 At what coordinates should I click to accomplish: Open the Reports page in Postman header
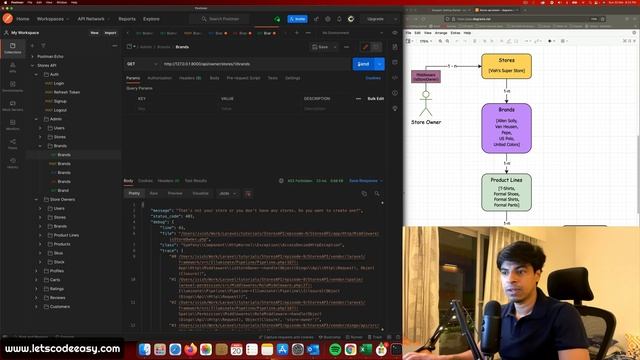[x=127, y=19]
